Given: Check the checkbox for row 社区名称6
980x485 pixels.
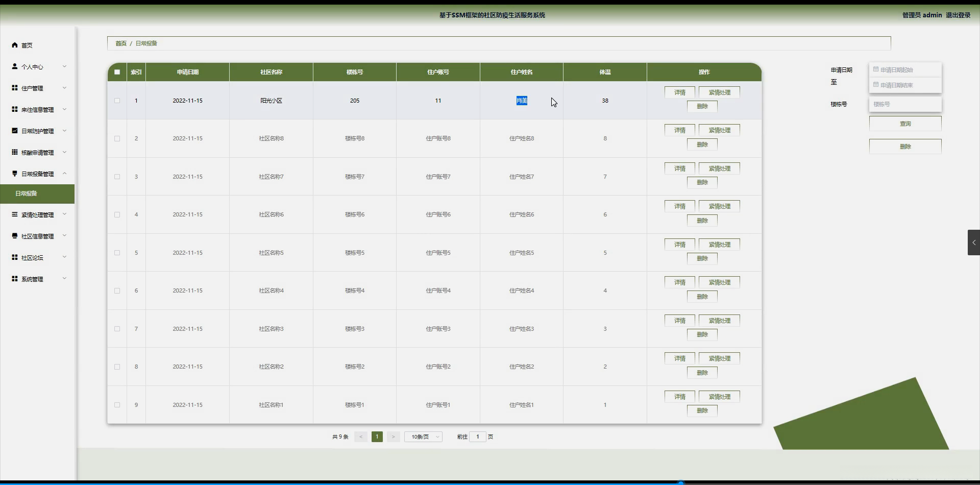Looking at the screenshot, I should tap(117, 214).
